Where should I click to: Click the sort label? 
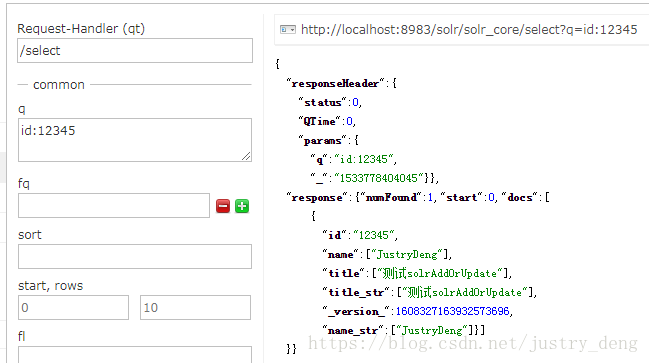pos(30,235)
